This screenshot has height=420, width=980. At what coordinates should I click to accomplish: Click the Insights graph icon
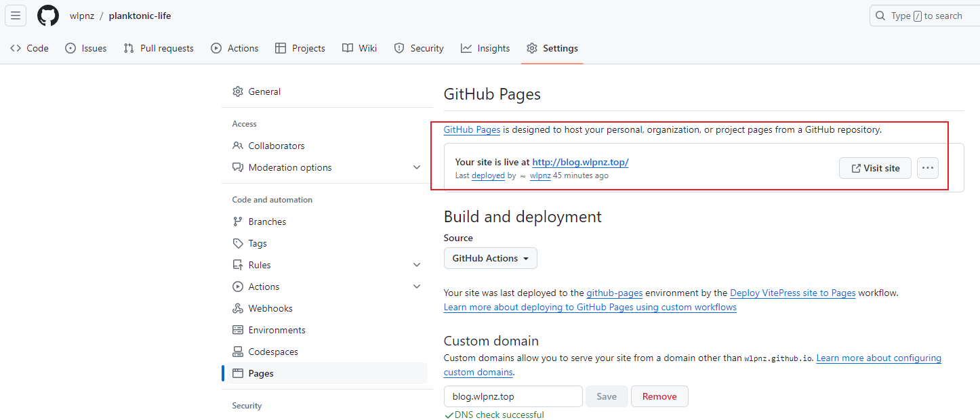[466, 48]
